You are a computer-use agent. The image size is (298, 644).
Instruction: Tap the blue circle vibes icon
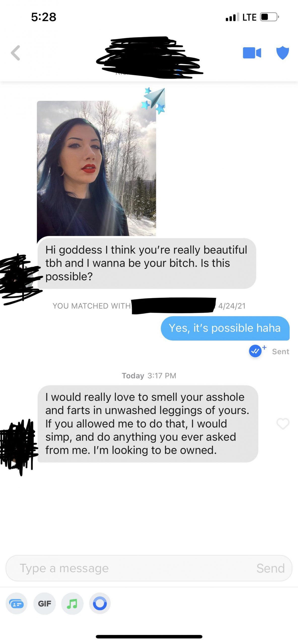click(100, 604)
